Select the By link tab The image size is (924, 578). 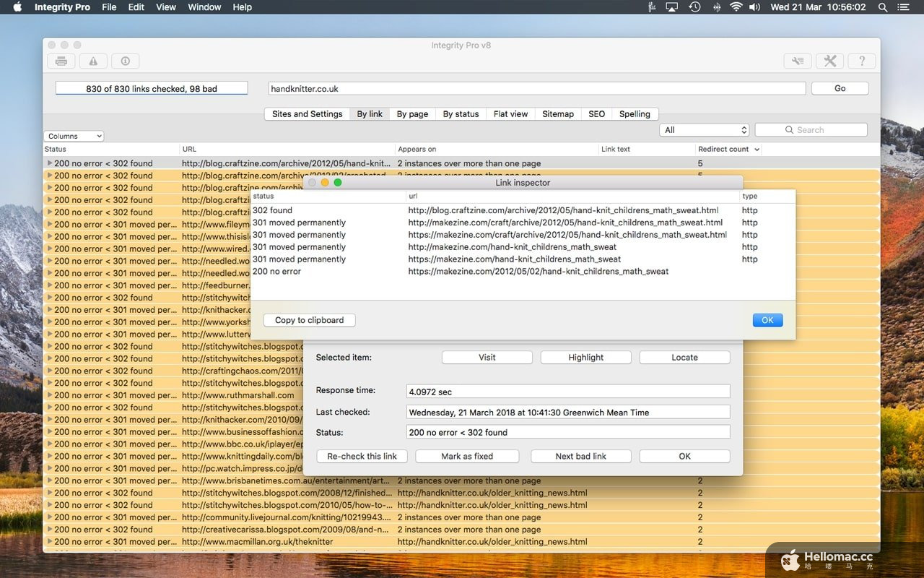pos(370,114)
